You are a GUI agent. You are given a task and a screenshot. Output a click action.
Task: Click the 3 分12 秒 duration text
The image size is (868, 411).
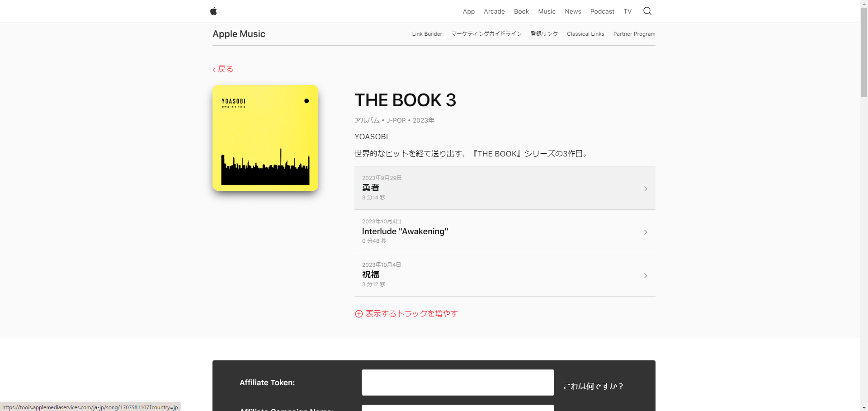tap(374, 284)
